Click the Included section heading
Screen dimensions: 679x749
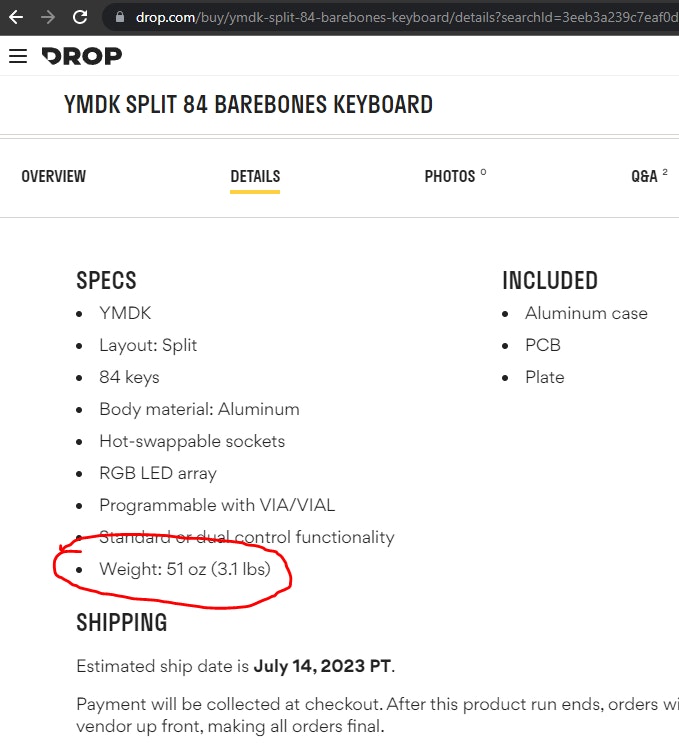click(550, 281)
